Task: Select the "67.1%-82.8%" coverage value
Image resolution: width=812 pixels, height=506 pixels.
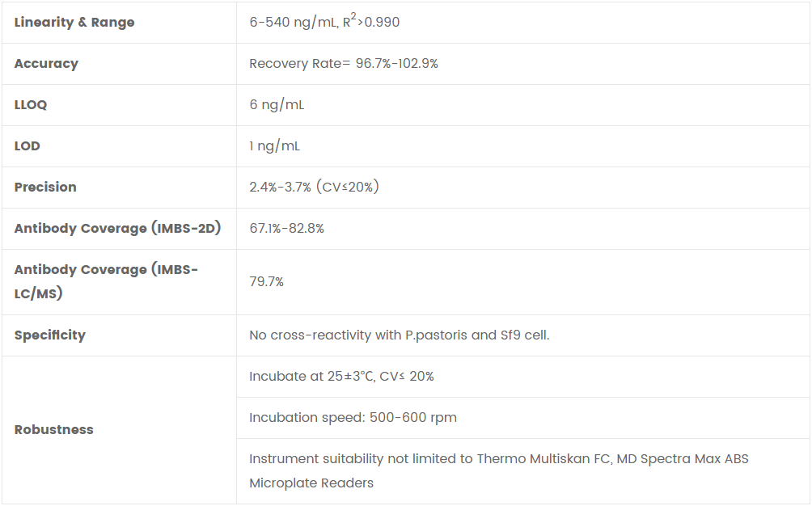Action: click(286, 229)
